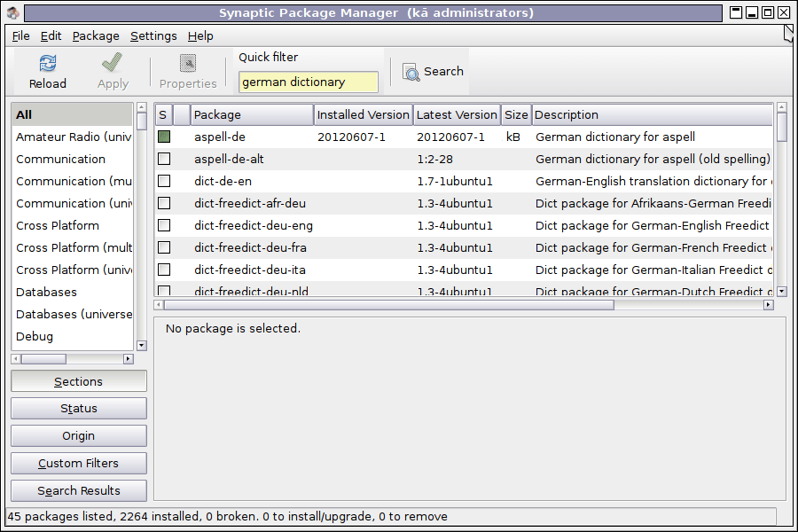Click the status bar package count text
Viewport: 798px width, 532px height.
click(x=228, y=517)
